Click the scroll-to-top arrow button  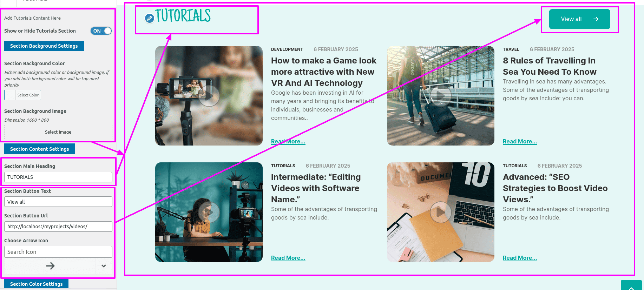[631, 286]
